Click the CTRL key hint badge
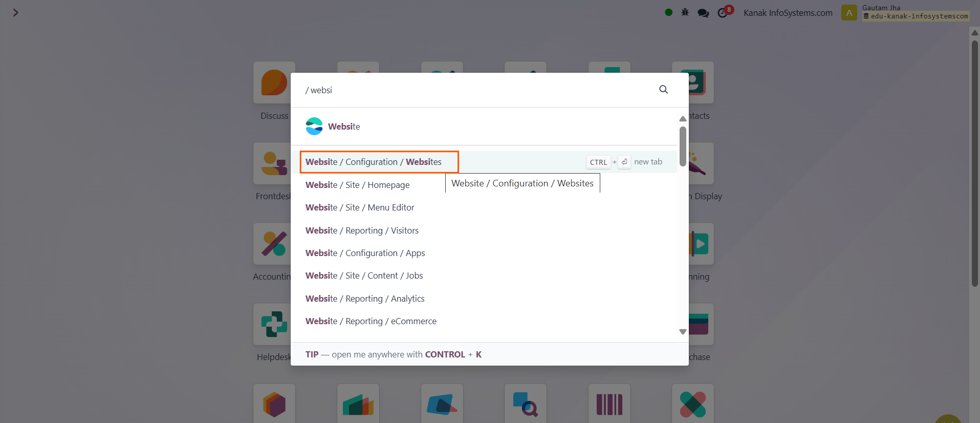The height and width of the screenshot is (423, 980). point(598,162)
